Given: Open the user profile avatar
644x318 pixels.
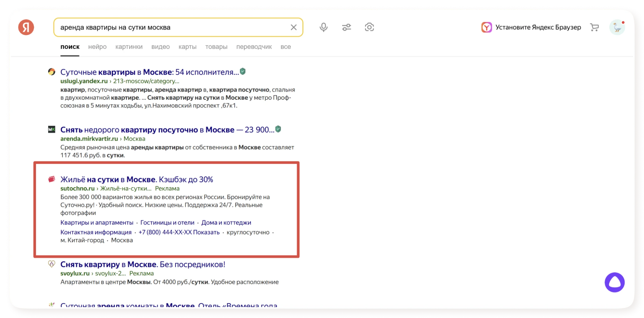Looking at the screenshot, I should pos(617,27).
